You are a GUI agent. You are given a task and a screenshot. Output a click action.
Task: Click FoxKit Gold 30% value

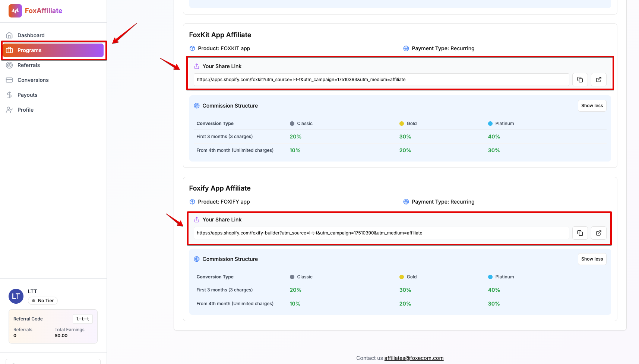click(x=405, y=137)
